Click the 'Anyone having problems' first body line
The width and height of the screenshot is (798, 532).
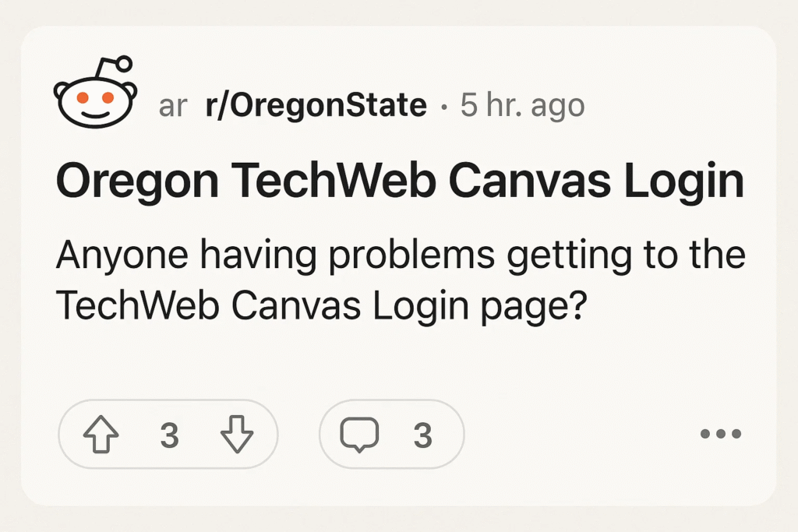(x=401, y=255)
